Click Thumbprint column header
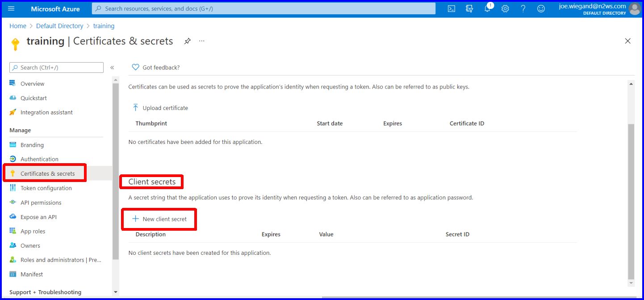Image resolution: width=644 pixels, height=300 pixels. pyautogui.click(x=151, y=123)
